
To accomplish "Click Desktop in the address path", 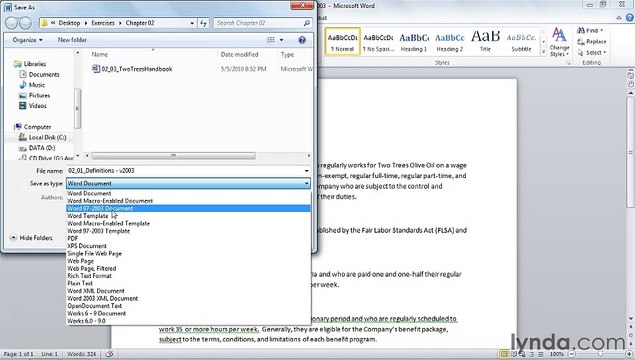I will tap(69, 23).
